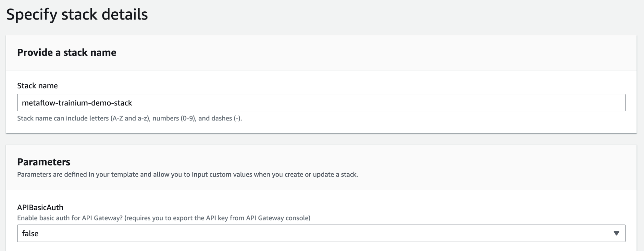Viewport: 644px width, 251px height.
Task: Click the 'Stack name' field label
Action: tap(37, 86)
